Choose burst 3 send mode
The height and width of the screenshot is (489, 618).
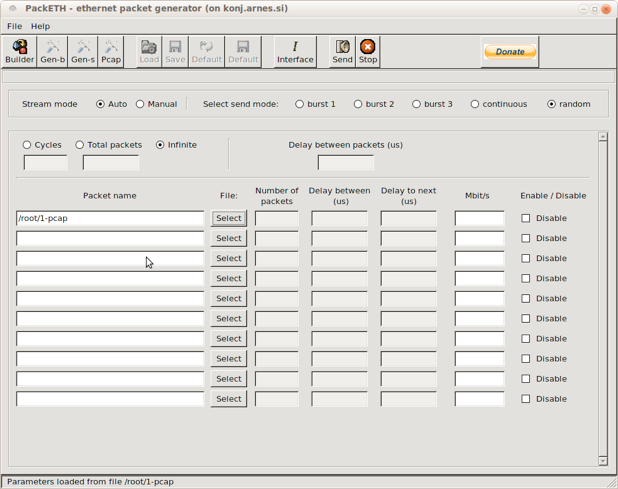click(x=432, y=104)
